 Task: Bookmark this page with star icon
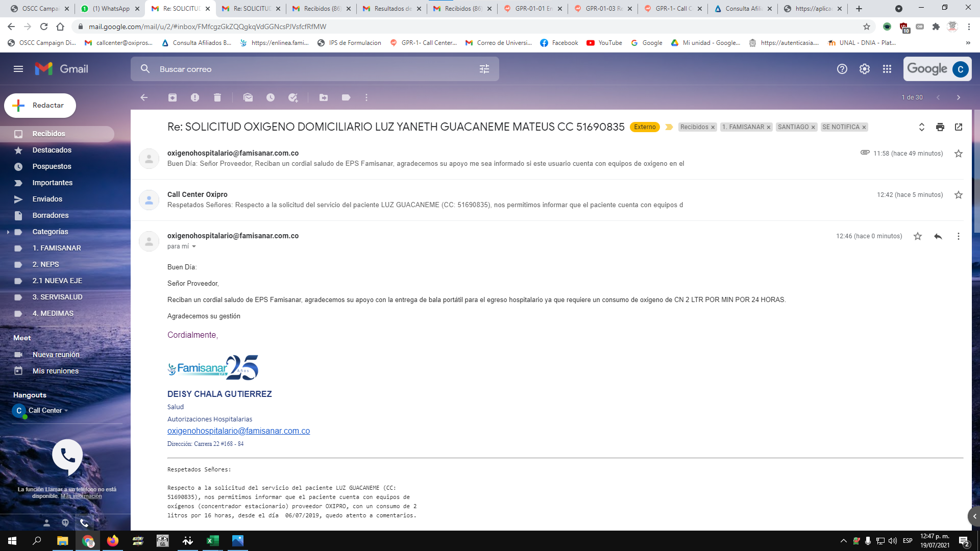click(x=867, y=27)
